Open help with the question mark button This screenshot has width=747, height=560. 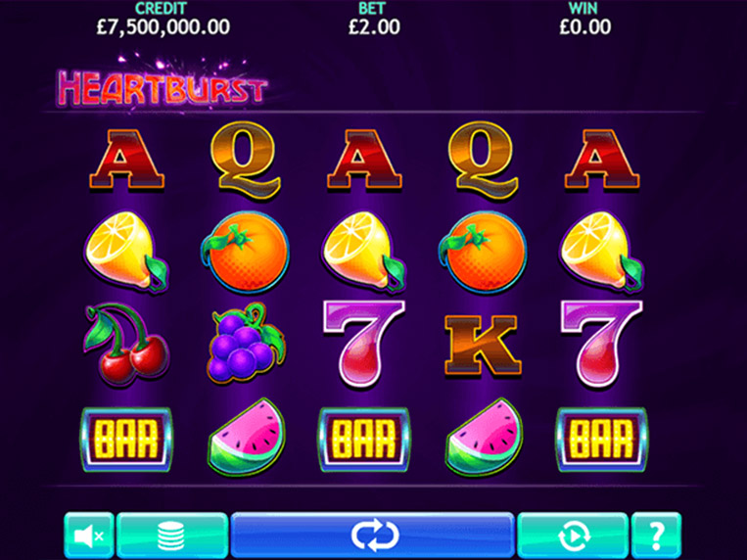656,536
